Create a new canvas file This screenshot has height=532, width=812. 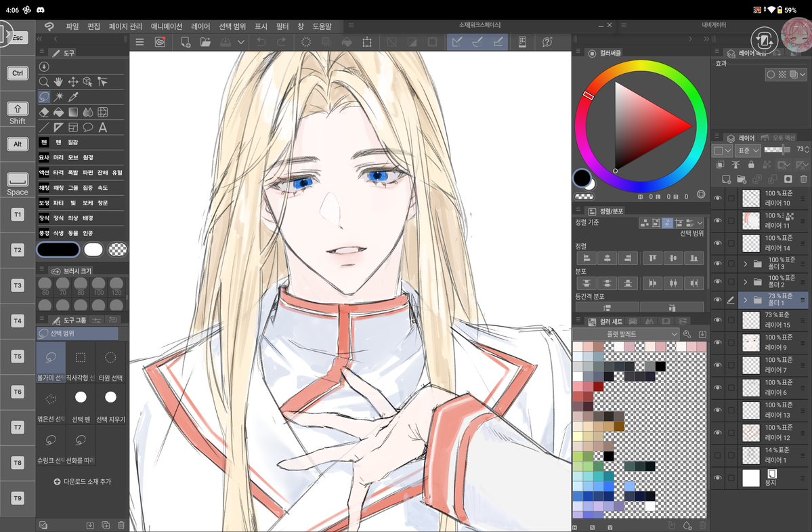186,42
